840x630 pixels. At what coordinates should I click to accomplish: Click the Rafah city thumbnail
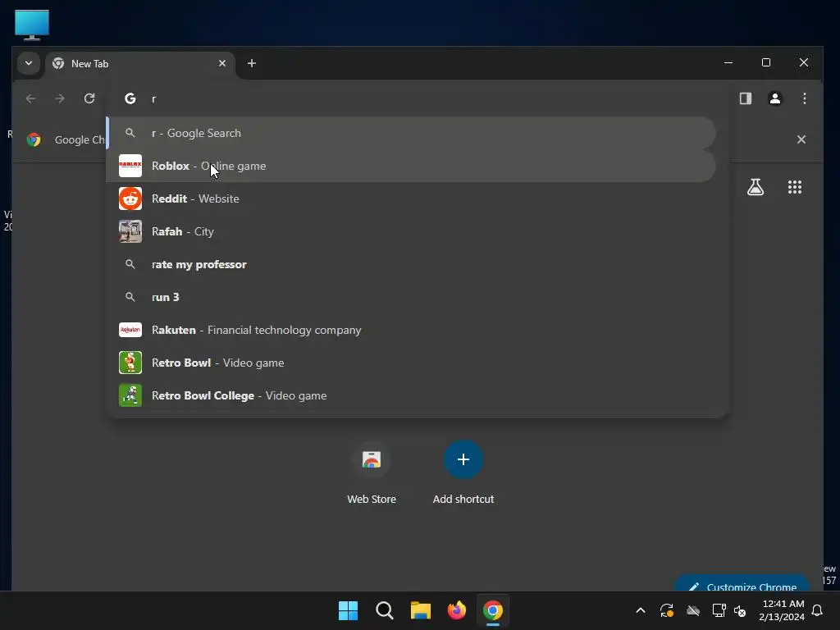click(130, 231)
